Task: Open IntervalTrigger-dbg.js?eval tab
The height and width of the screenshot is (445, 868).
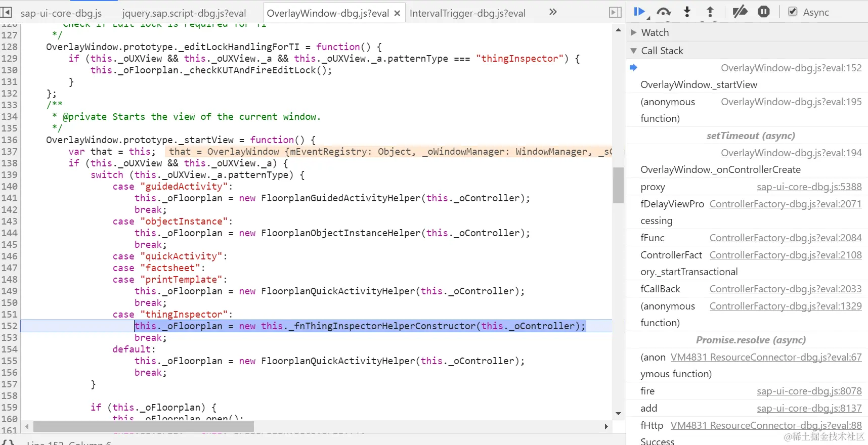Action: pyautogui.click(x=467, y=13)
